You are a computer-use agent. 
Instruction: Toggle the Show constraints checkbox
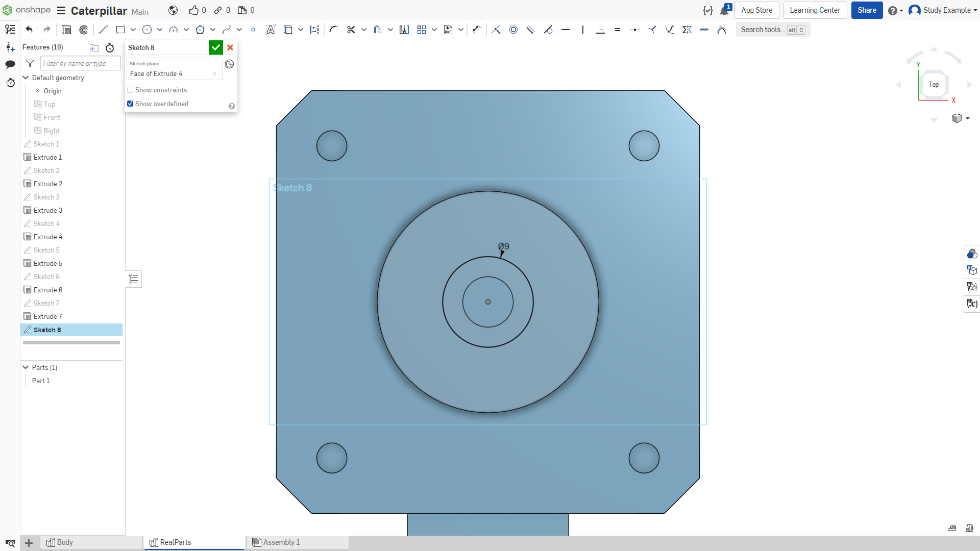click(130, 90)
